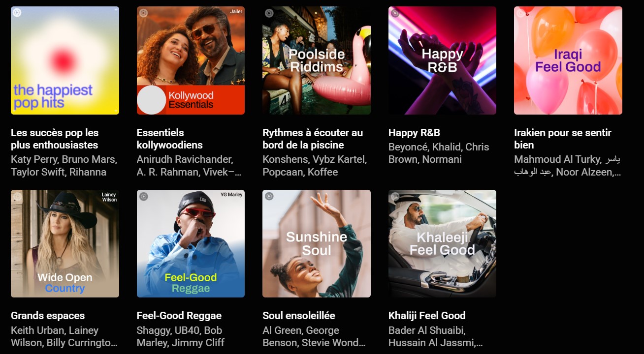Screen dimensions: 644x354
Task: Open the Iraqi Feel Good playlist cover
Action: point(568,60)
